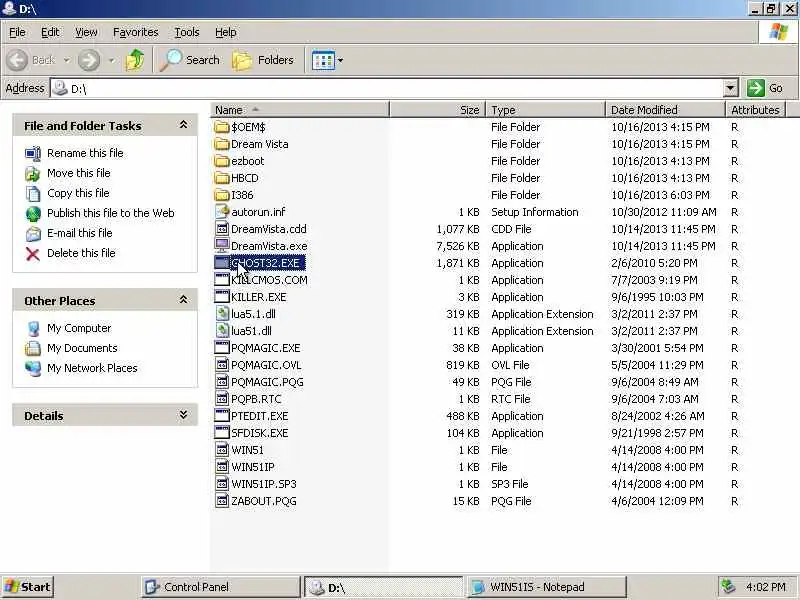
Task: Click the red X Delete this file icon
Action: tap(33, 254)
